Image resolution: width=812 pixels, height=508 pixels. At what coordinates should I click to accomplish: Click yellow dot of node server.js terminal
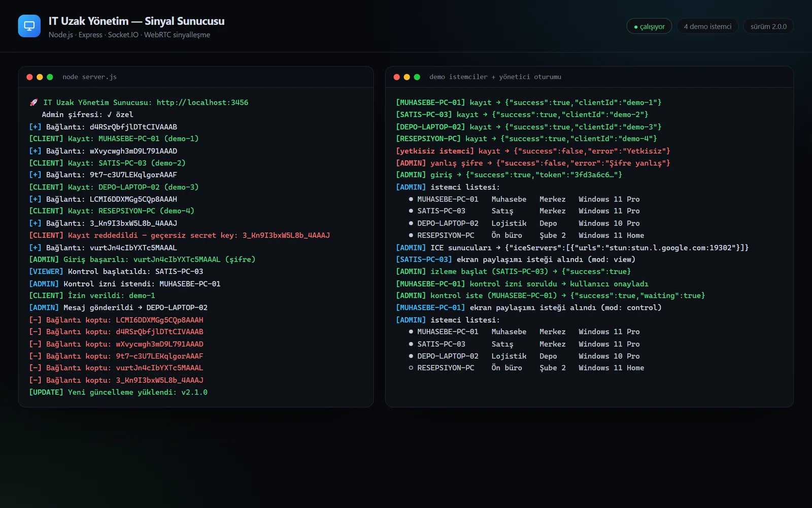click(x=40, y=77)
